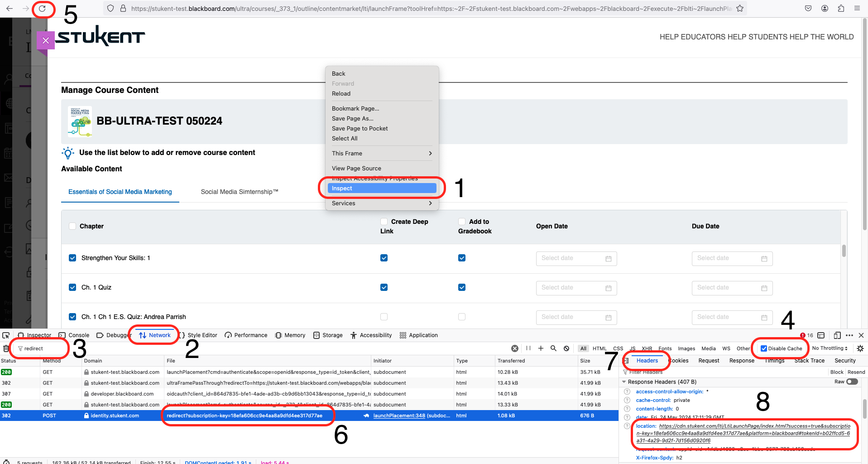
Task: Click the shield tracking protection icon
Action: (110, 9)
